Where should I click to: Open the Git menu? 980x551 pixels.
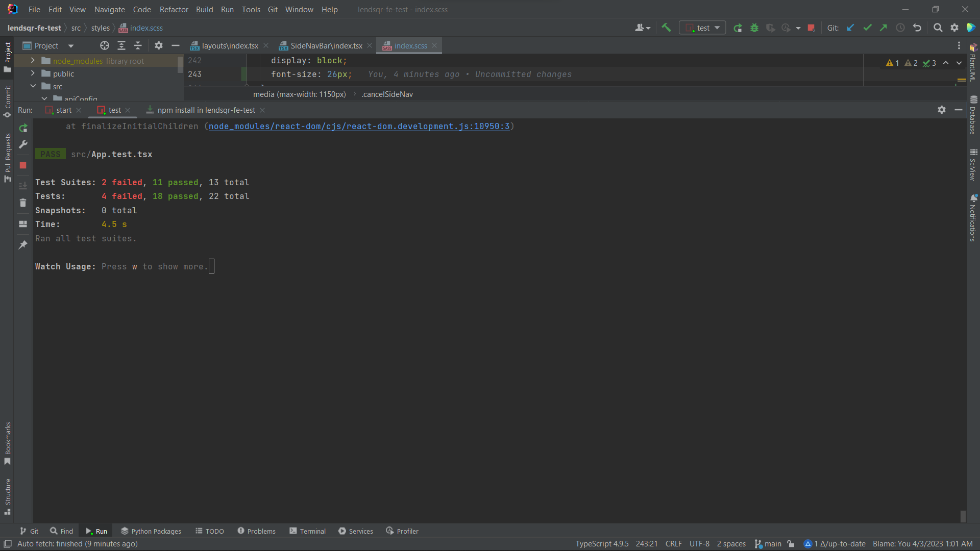pyautogui.click(x=272, y=9)
